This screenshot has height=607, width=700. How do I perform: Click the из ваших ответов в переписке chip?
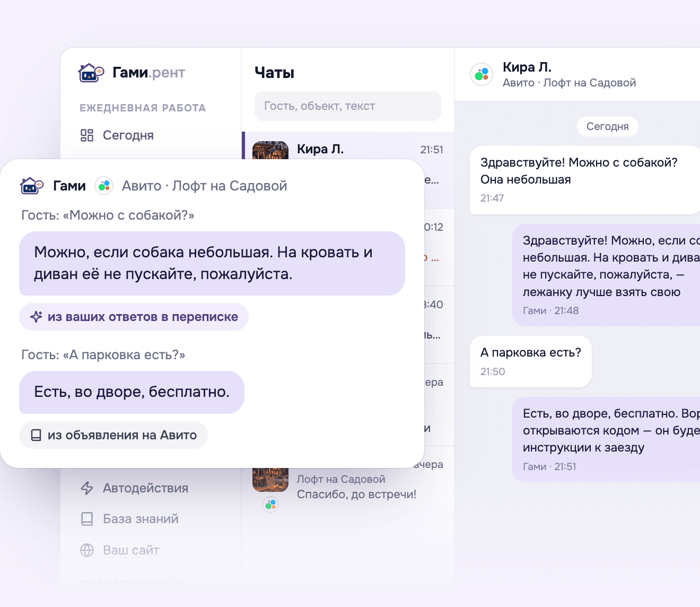(x=134, y=317)
